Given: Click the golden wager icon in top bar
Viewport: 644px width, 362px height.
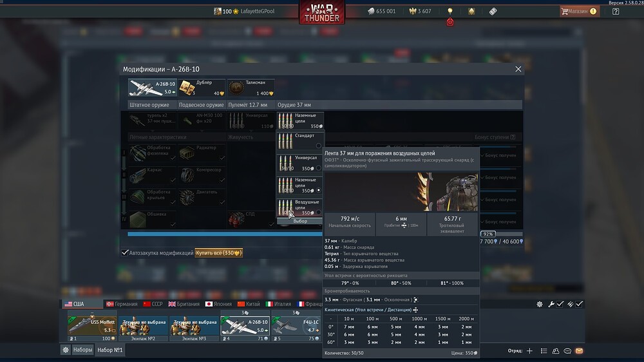Looking at the screenshot, I should tap(471, 11).
